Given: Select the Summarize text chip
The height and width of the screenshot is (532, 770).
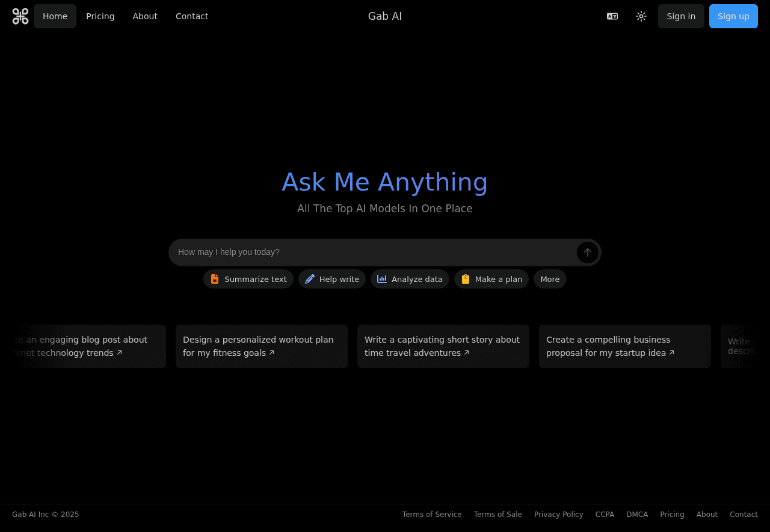Looking at the screenshot, I should click(x=248, y=279).
